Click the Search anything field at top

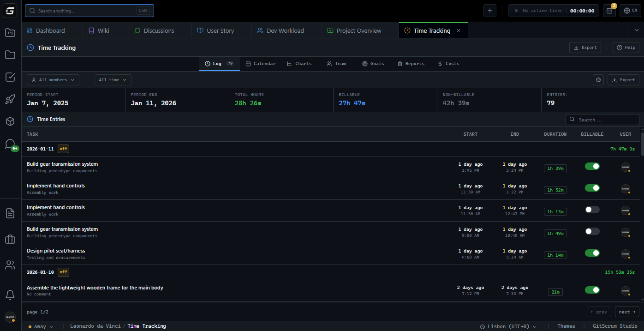[x=89, y=10]
